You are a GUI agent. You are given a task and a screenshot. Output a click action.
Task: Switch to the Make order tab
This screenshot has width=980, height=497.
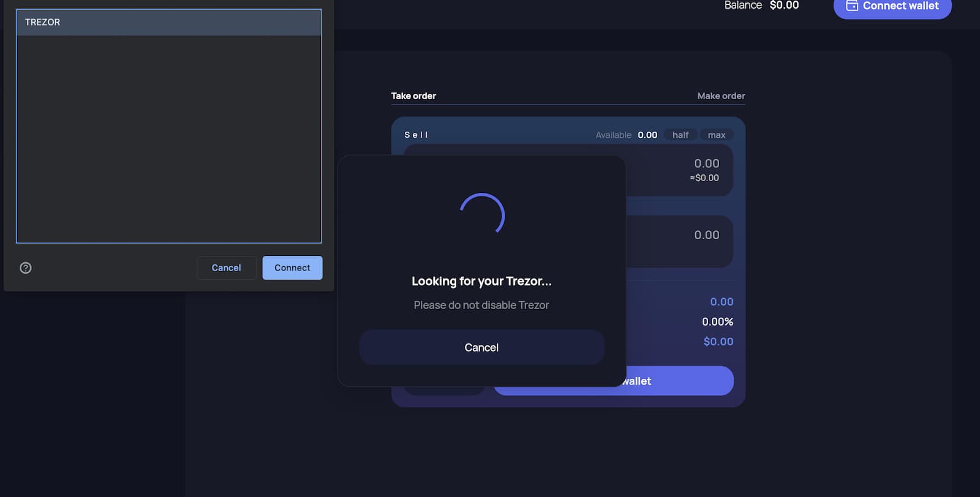point(721,96)
